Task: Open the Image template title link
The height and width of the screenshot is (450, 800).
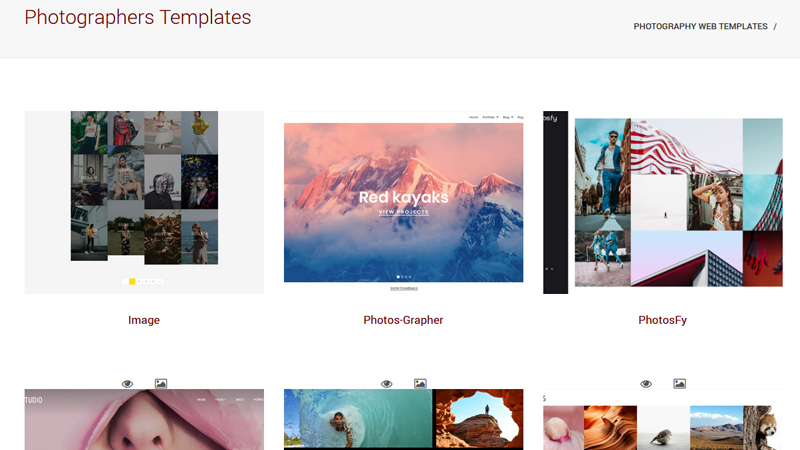Action: 144,320
